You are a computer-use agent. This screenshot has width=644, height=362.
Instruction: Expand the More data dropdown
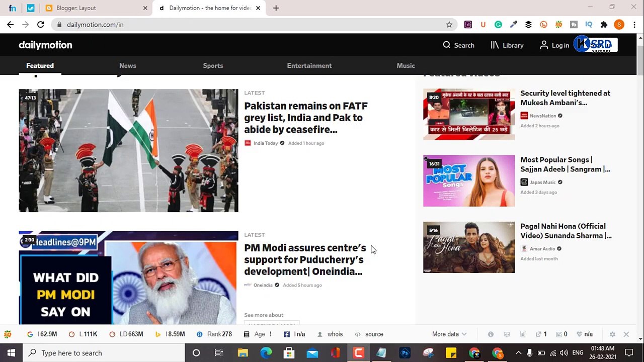click(x=449, y=334)
